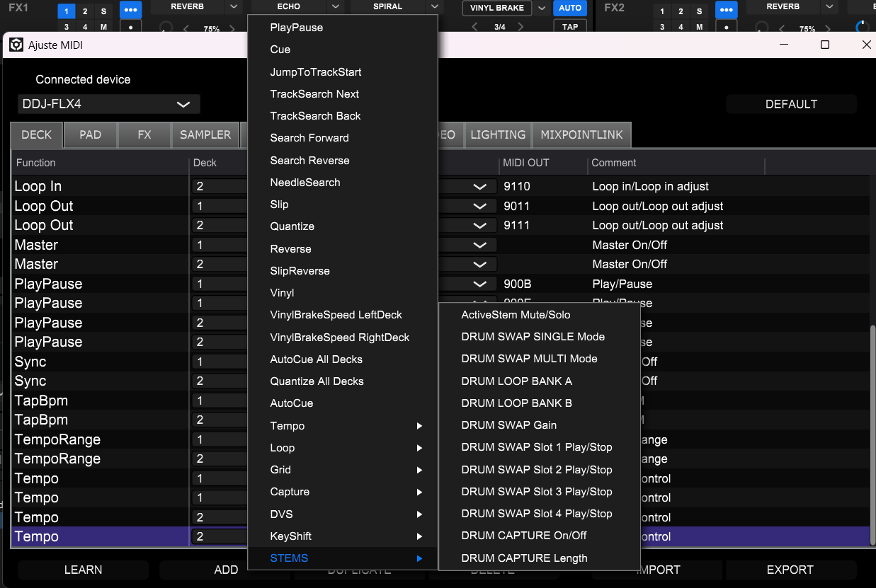Assign FX1 to deck 1
The width and height of the screenshot is (876, 588).
pos(66,11)
